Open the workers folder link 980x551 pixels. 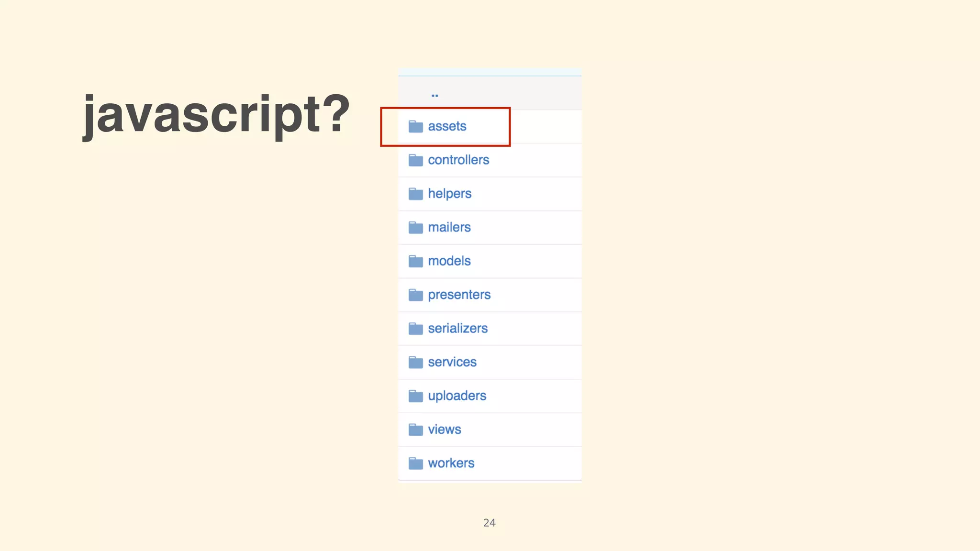tap(451, 463)
